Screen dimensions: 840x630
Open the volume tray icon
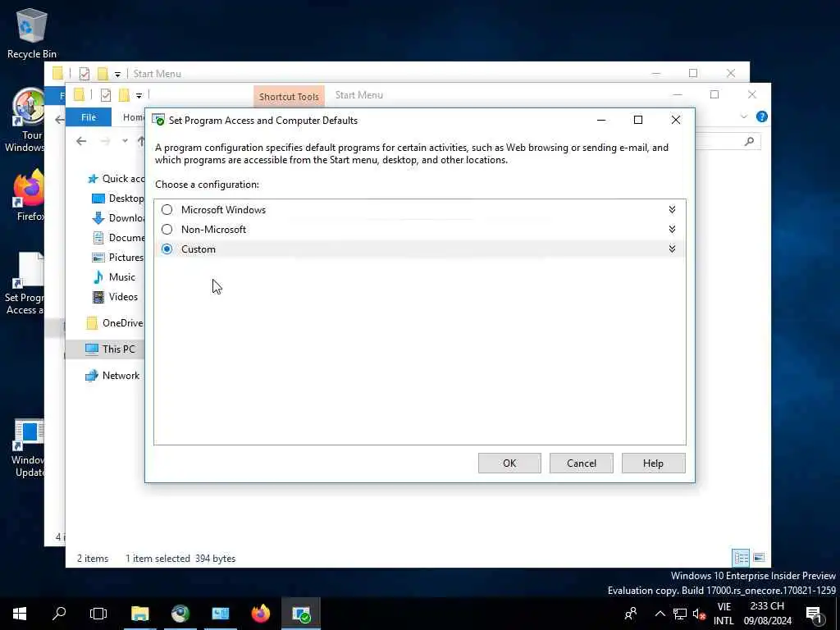coord(699,614)
